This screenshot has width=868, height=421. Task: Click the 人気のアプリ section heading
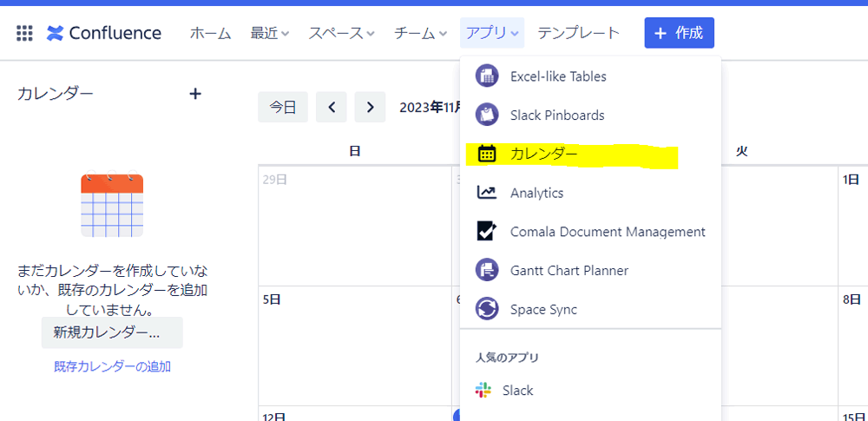coord(507,358)
